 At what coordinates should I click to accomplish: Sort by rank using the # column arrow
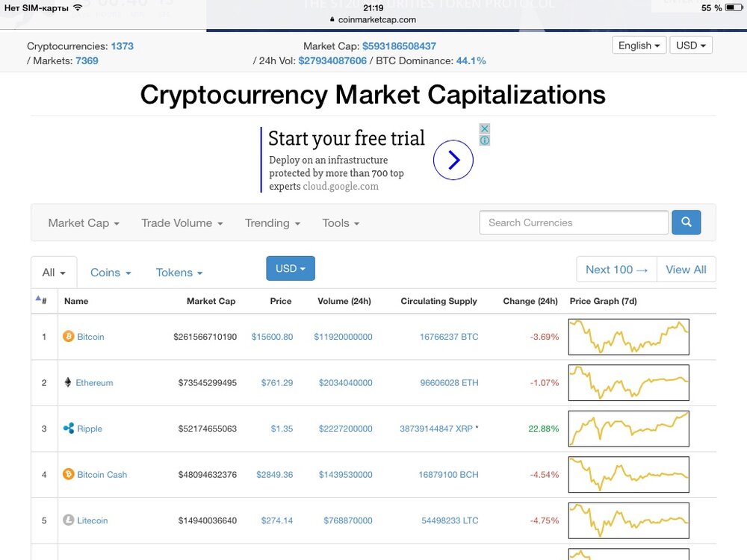click(39, 299)
